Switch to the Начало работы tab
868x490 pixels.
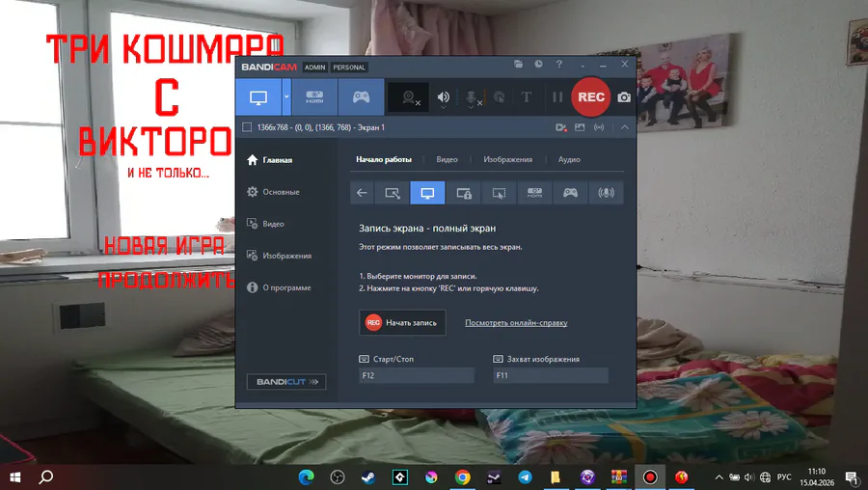click(x=384, y=159)
